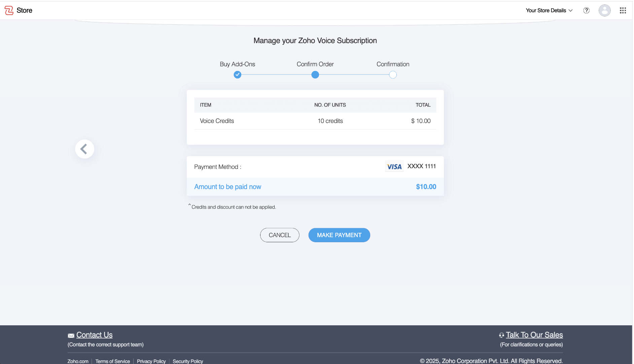Open the Privacy Policy link
The image size is (634, 364).
click(151, 361)
